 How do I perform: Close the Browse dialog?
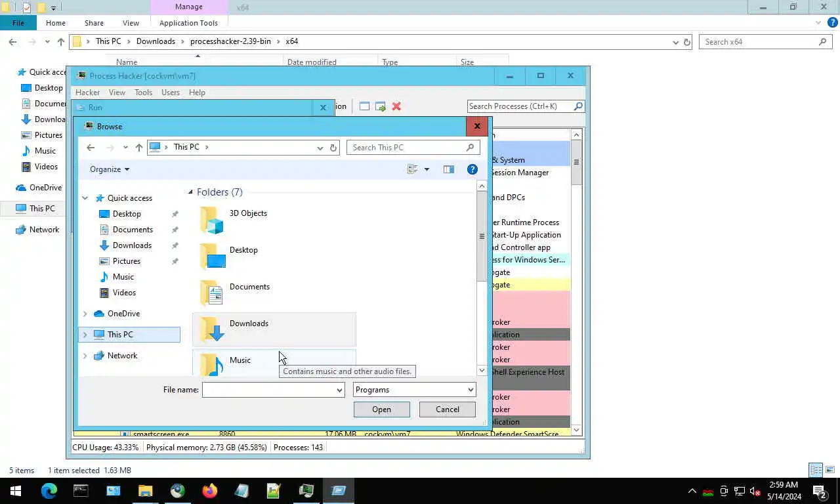coord(477,126)
